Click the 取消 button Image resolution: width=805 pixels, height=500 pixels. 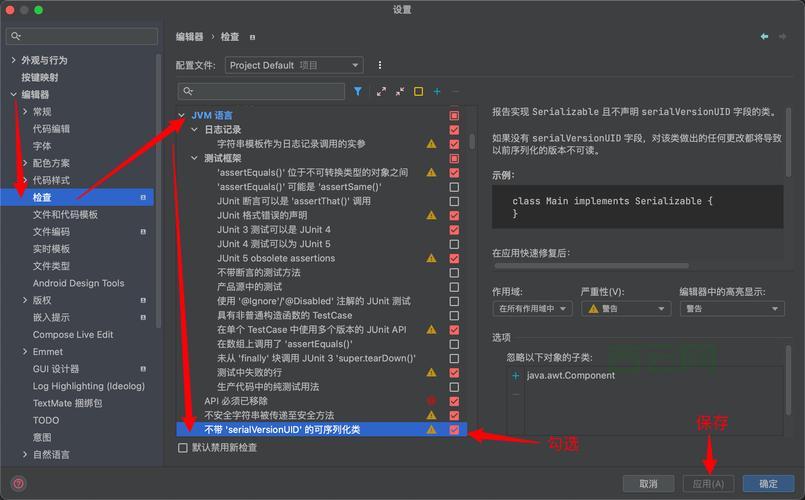(x=648, y=484)
